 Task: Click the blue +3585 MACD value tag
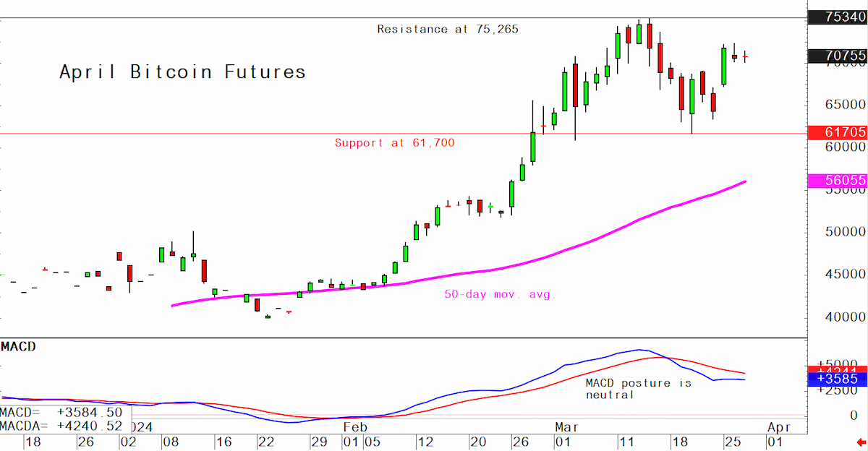tap(837, 379)
